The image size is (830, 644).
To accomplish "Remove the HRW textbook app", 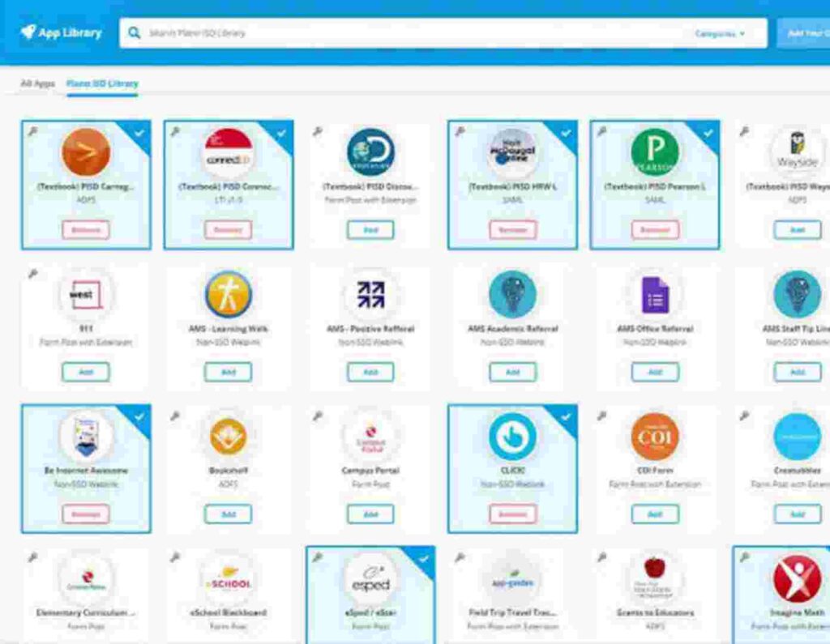I will (512, 230).
